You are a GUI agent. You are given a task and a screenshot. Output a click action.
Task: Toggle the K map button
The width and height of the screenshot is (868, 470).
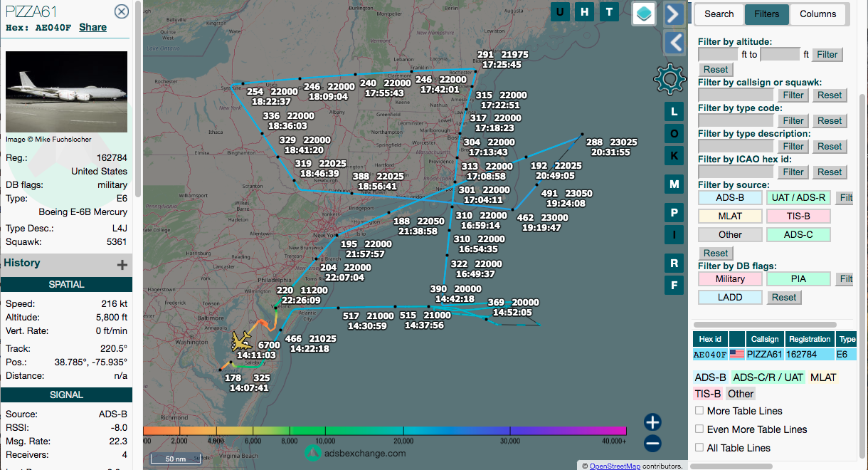click(x=674, y=156)
